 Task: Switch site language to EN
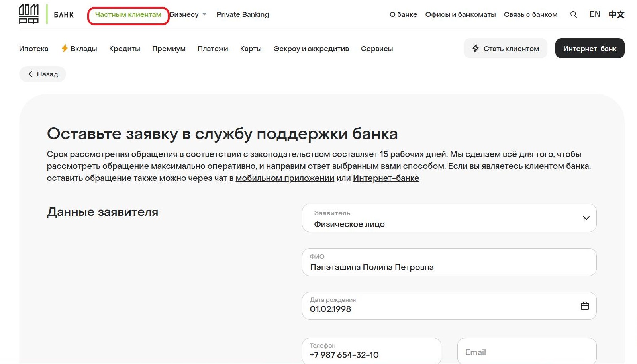tap(594, 14)
